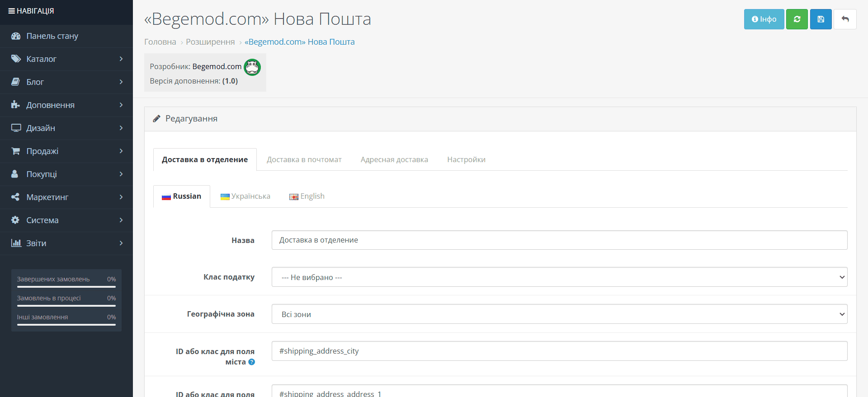Switch to Доставка в почтомат tab
This screenshot has height=397, width=868.
pyautogui.click(x=304, y=159)
